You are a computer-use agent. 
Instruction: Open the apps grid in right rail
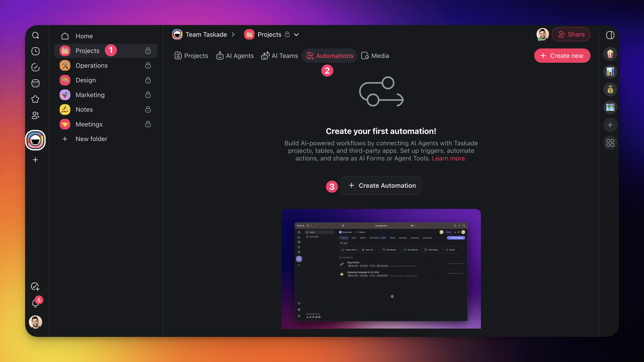coord(610,143)
